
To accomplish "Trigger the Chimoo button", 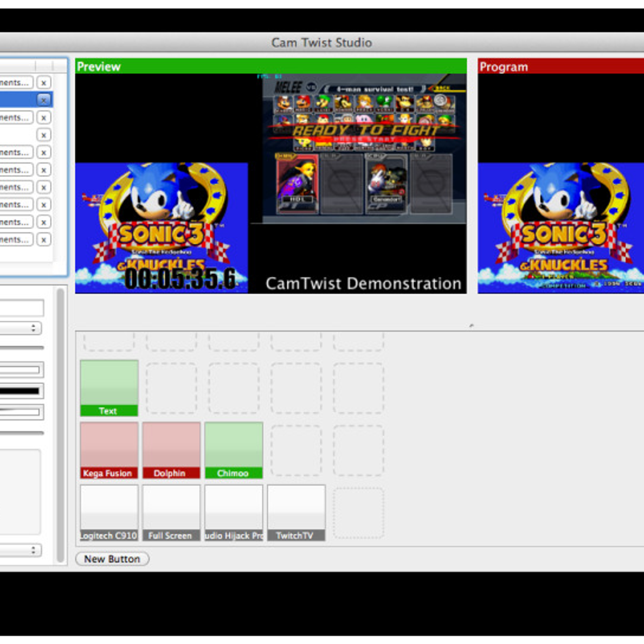I will pos(234,450).
